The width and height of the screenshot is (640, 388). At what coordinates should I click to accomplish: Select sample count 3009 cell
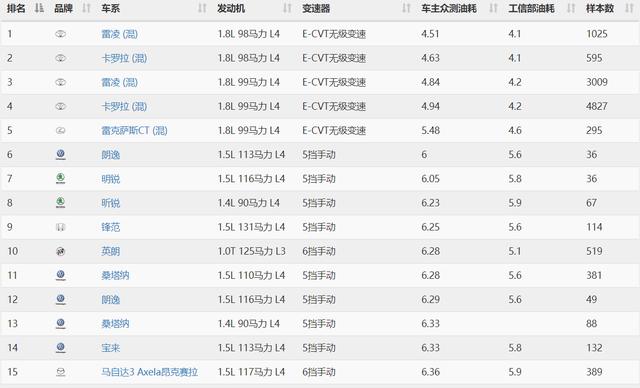[597, 82]
